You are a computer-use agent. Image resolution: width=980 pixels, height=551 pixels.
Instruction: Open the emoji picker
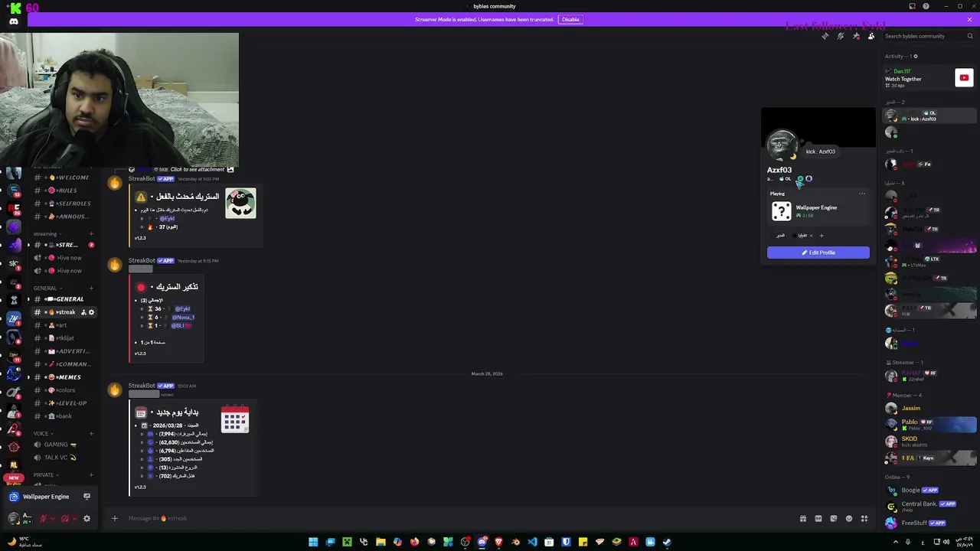[x=849, y=518]
